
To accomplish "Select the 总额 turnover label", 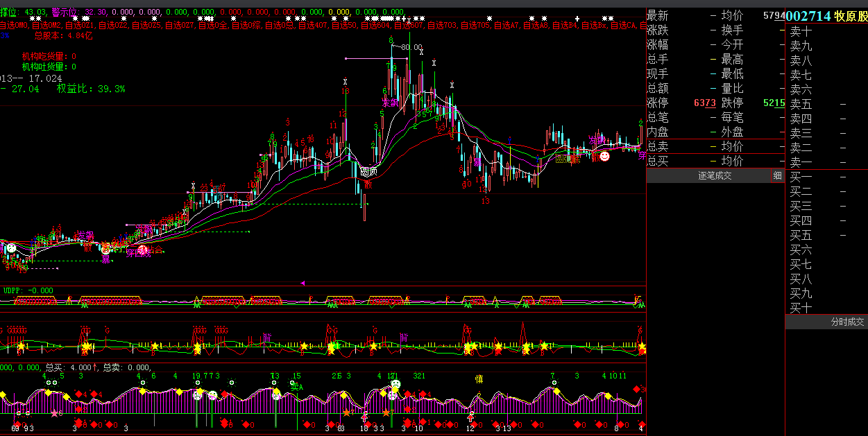I will [x=658, y=89].
